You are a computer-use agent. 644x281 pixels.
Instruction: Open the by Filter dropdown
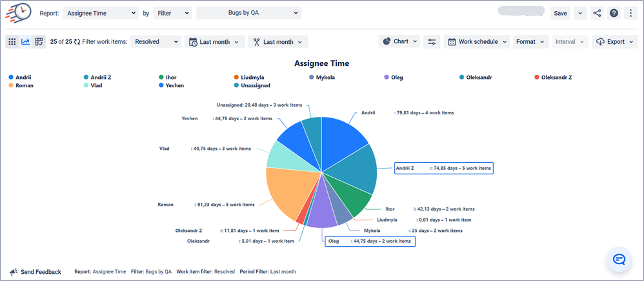tap(172, 13)
